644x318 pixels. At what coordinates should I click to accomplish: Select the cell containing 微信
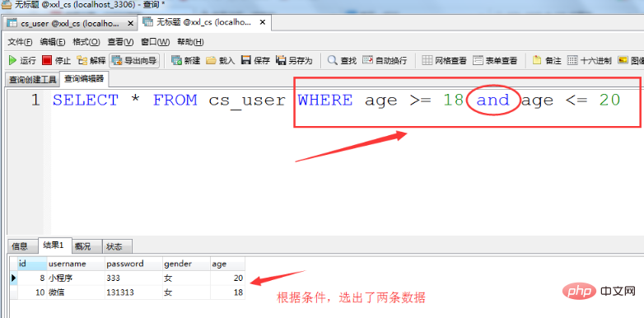76,292
